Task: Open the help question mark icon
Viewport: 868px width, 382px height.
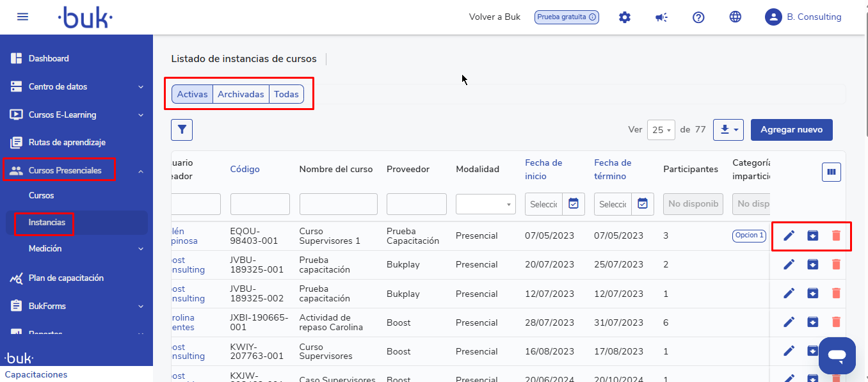Action: [698, 17]
